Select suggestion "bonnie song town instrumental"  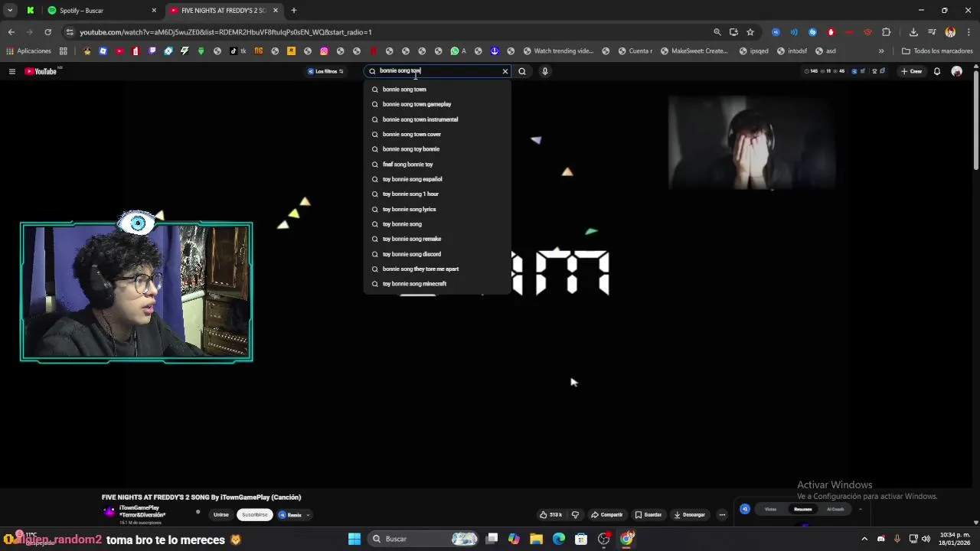[437, 119]
